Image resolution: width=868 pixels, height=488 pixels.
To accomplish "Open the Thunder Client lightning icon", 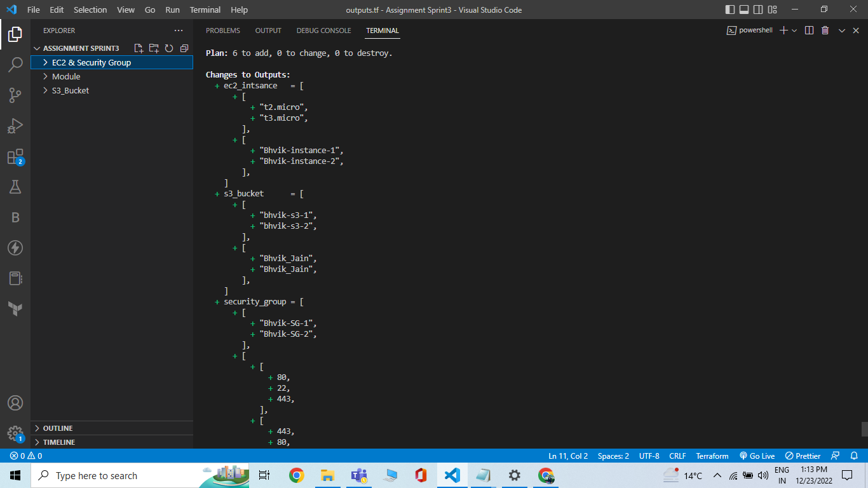I will point(16,248).
